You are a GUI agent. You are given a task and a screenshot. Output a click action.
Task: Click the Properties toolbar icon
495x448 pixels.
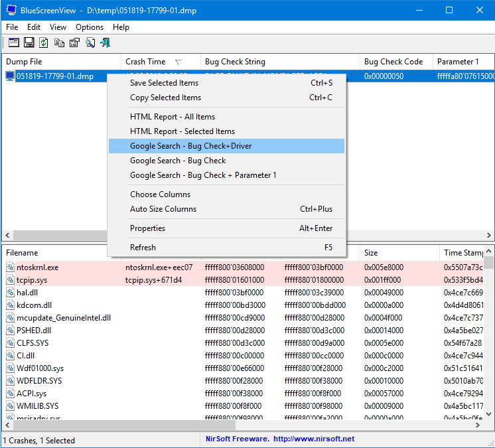(74, 43)
